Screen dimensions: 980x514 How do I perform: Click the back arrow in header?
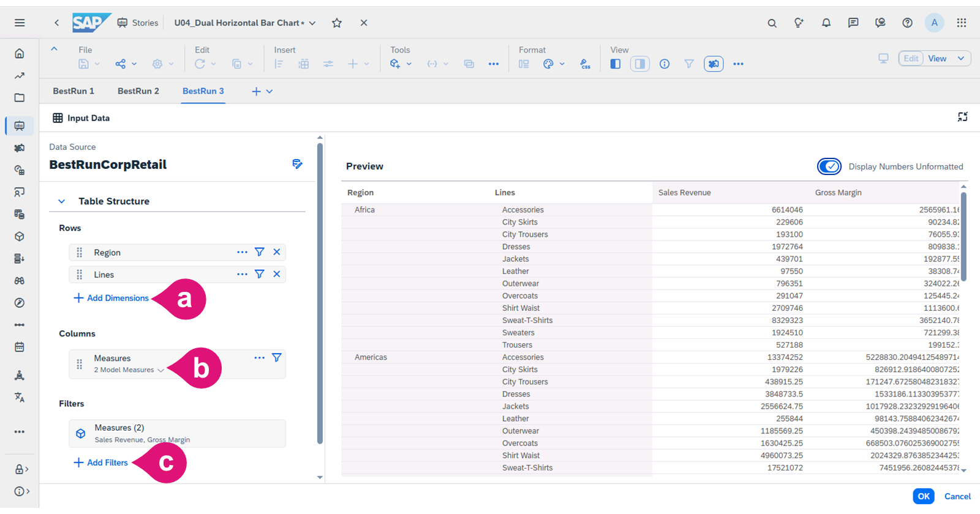[x=56, y=23]
